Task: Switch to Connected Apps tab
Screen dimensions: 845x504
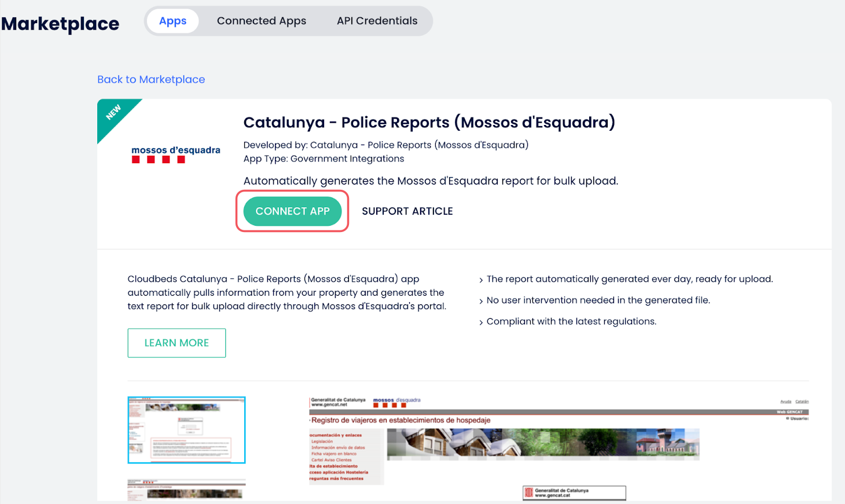Action: click(x=262, y=21)
